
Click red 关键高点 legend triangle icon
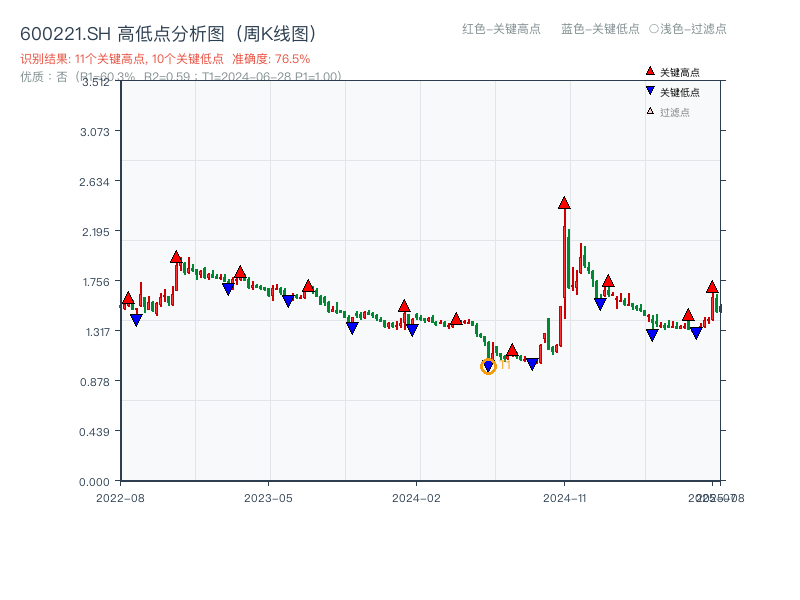click(650, 72)
